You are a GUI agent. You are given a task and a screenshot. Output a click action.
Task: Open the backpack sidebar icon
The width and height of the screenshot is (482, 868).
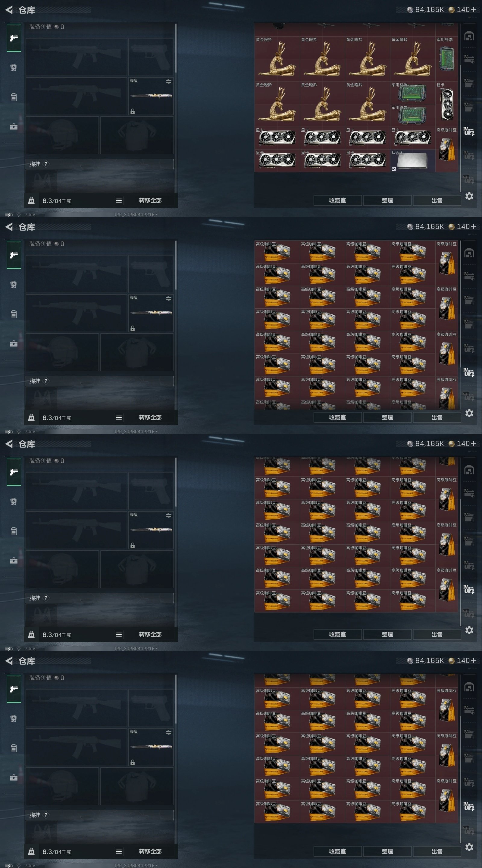(x=14, y=97)
